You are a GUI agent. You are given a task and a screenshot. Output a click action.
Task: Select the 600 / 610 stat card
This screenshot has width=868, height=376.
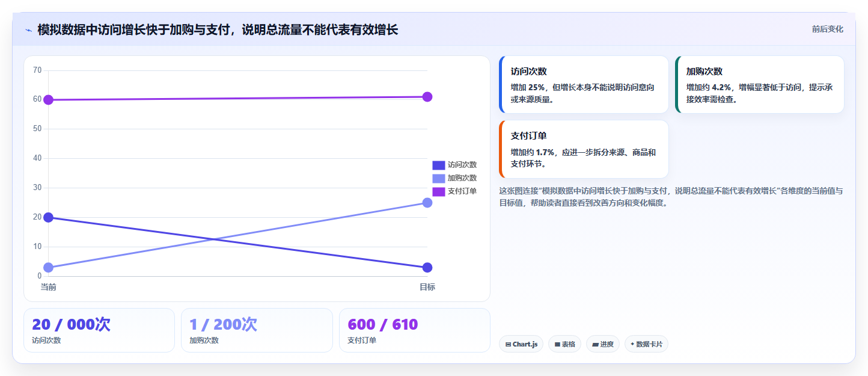pyautogui.click(x=415, y=330)
